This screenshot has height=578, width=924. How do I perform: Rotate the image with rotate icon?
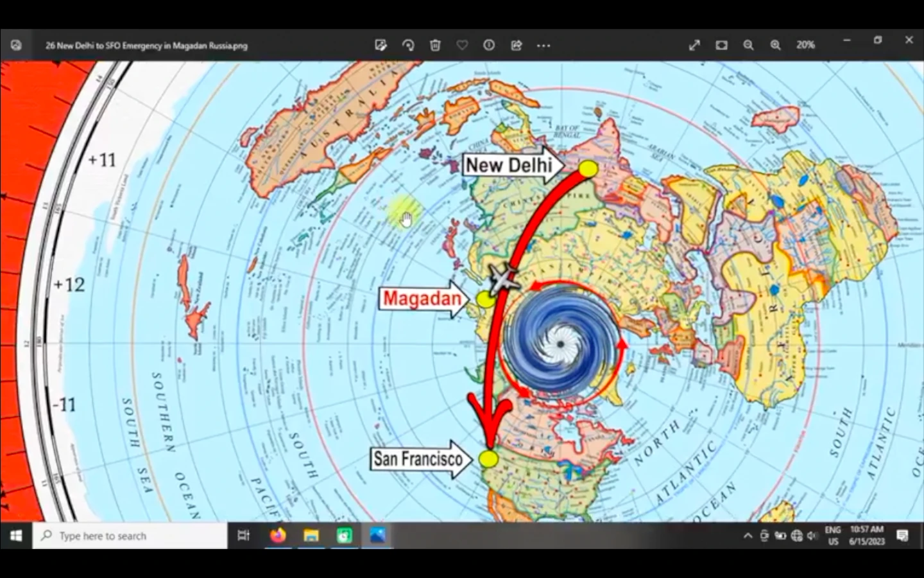tap(408, 45)
